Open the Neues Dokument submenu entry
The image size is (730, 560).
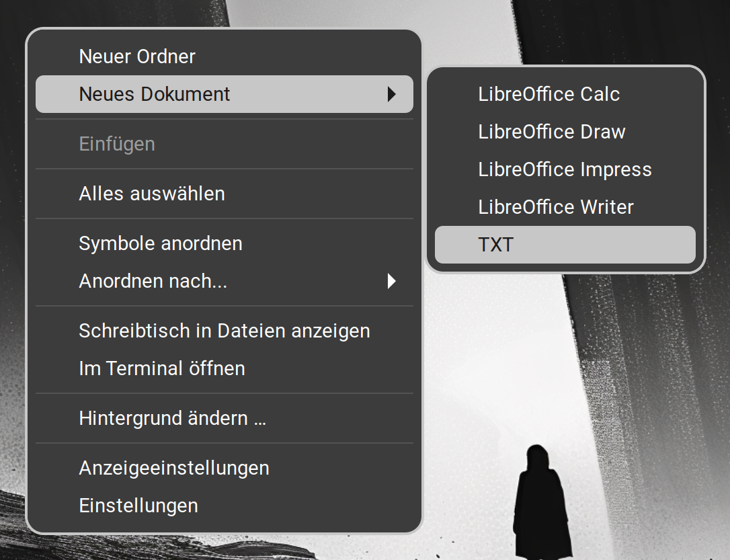(155, 94)
